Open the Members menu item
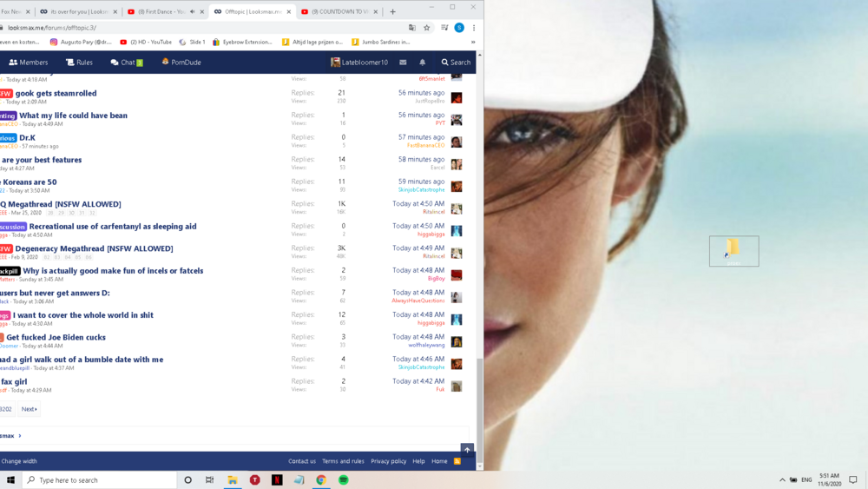The width and height of the screenshot is (868, 489). point(29,63)
